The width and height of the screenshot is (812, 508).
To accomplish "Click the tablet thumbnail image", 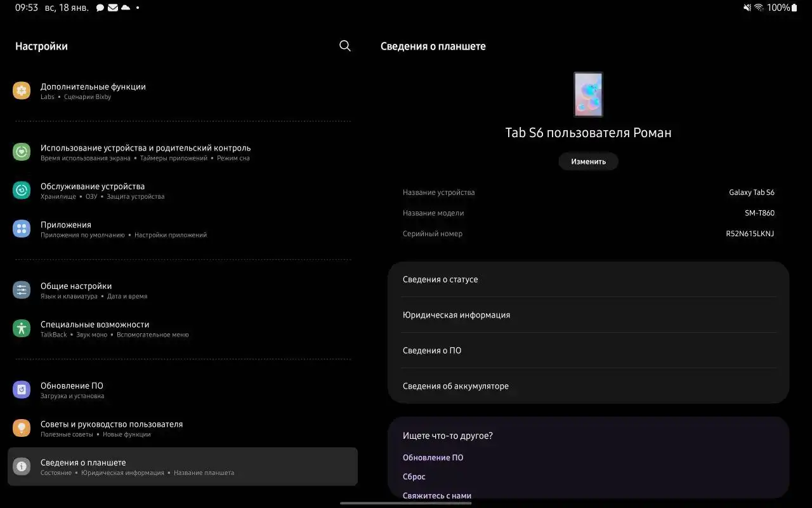I will pos(588,94).
